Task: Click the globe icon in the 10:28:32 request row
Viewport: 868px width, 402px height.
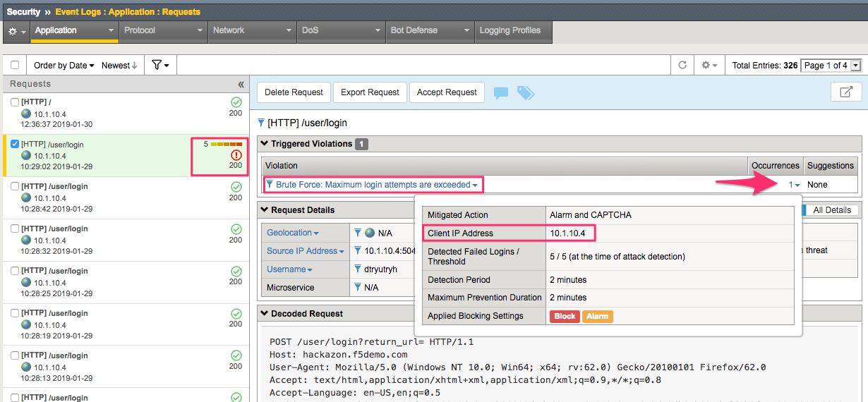Action: point(26,240)
